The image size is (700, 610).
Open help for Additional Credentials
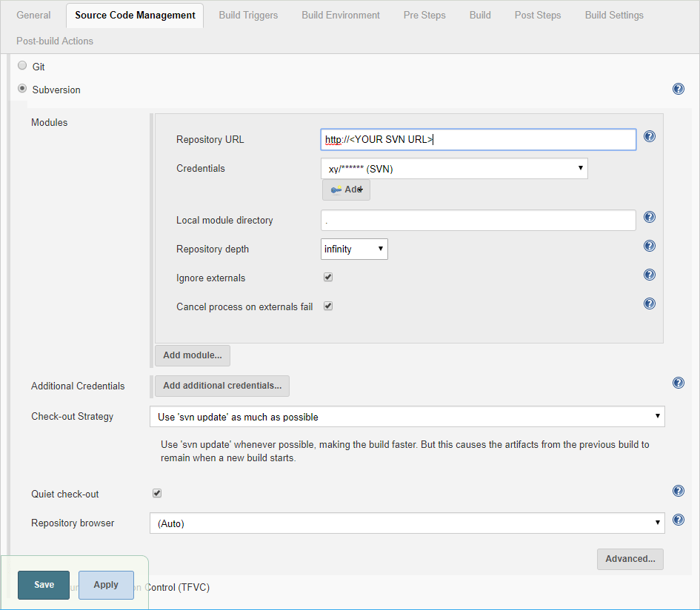pos(678,383)
